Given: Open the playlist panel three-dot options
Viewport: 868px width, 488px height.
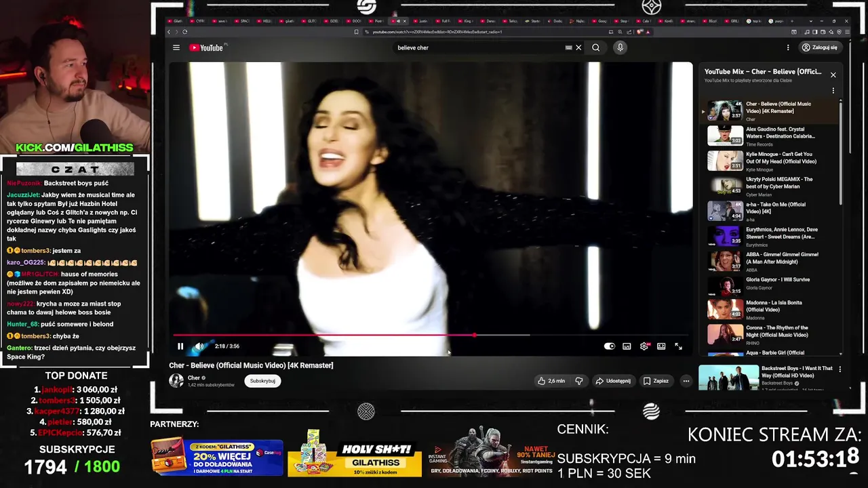Looking at the screenshot, I should (x=833, y=91).
